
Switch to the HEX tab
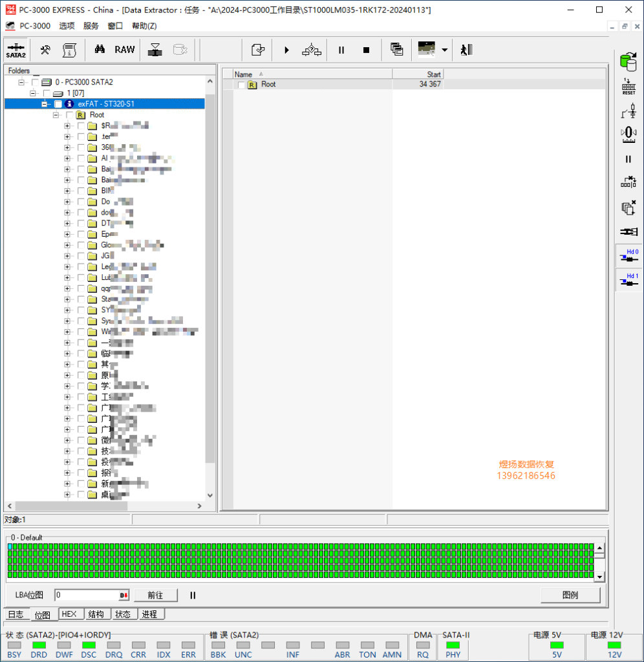69,614
